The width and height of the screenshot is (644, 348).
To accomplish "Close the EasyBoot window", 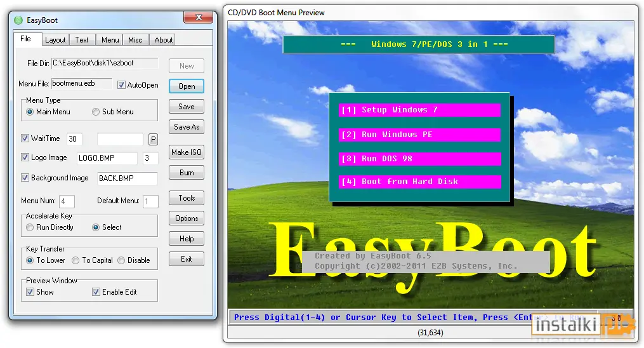I will tap(199, 17).
